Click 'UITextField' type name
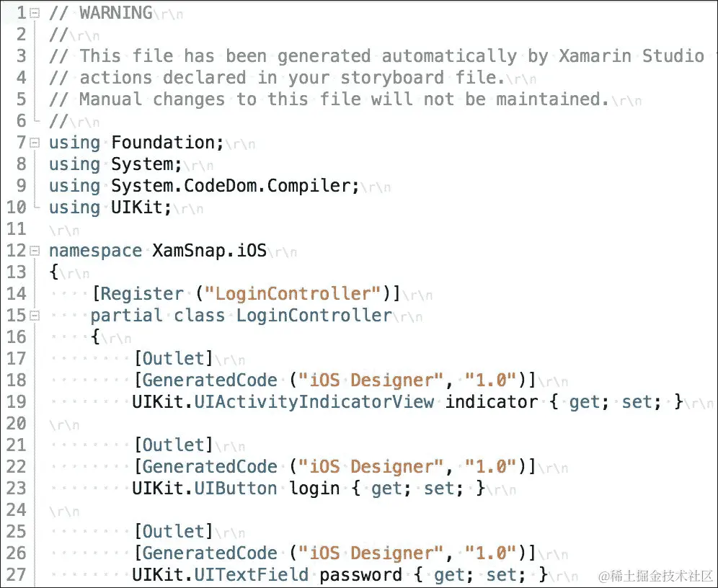 coord(252,575)
